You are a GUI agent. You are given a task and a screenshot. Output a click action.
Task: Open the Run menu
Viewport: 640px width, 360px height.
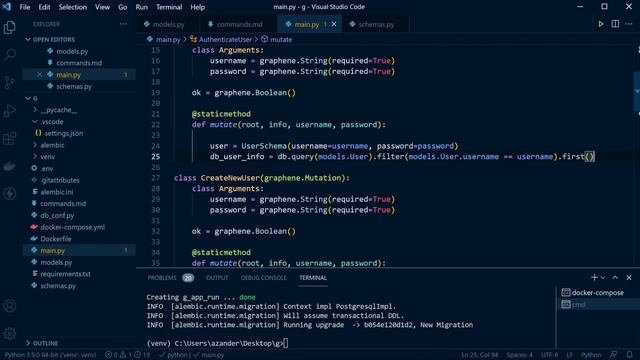(142, 7)
